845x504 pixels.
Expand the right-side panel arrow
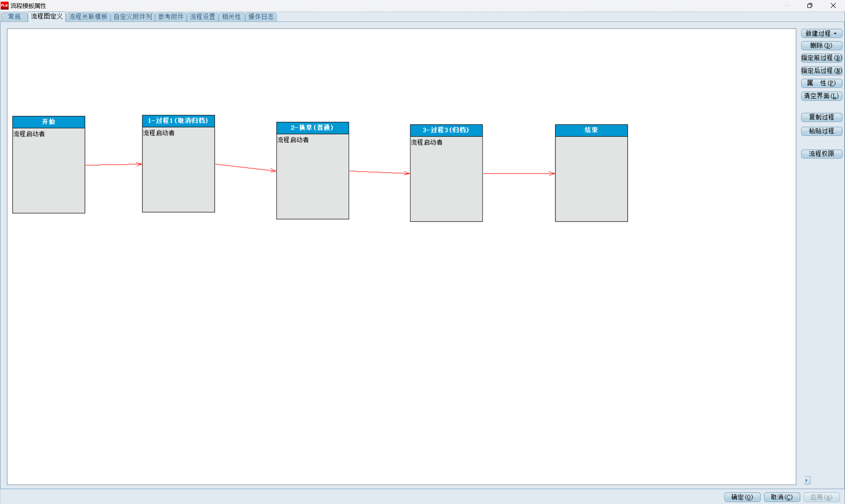[807, 480]
